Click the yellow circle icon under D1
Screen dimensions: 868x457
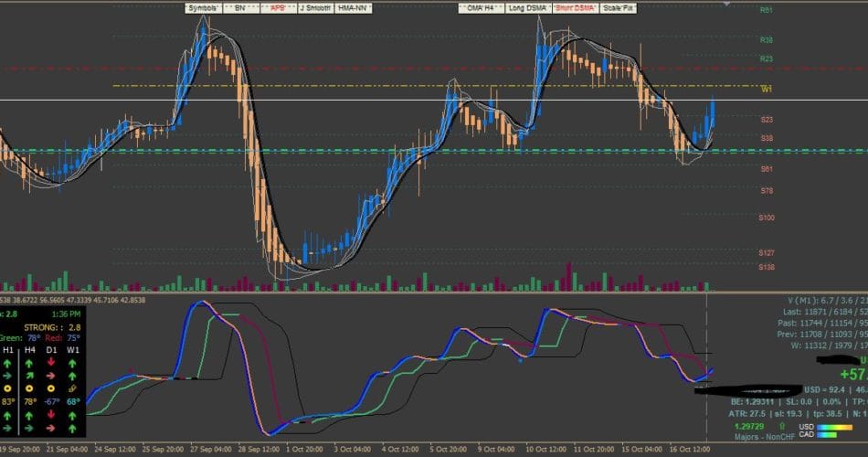pos(49,388)
